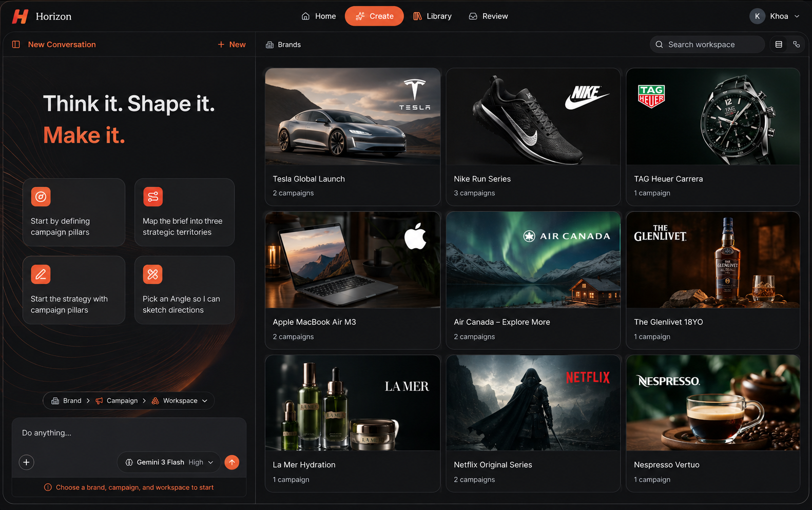Toggle the sidebar panel icon beside New Conversation
This screenshot has height=510, width=812.
(x=16, y=45)
